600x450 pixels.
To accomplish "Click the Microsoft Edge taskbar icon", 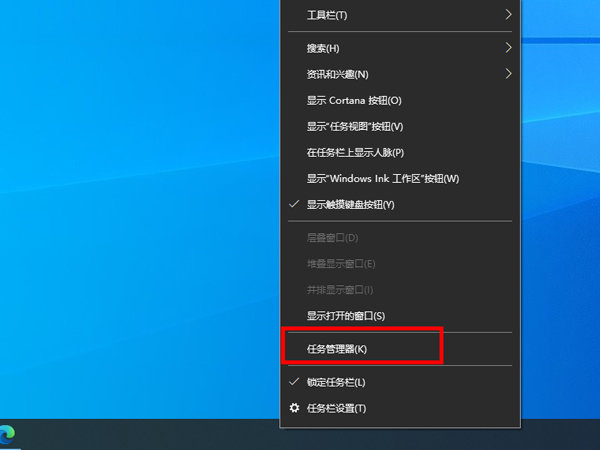I will 8,434.
